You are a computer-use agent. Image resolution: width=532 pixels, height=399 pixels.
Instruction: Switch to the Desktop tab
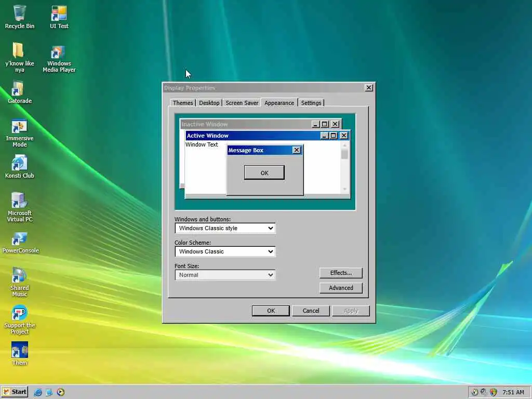[209, 103]
